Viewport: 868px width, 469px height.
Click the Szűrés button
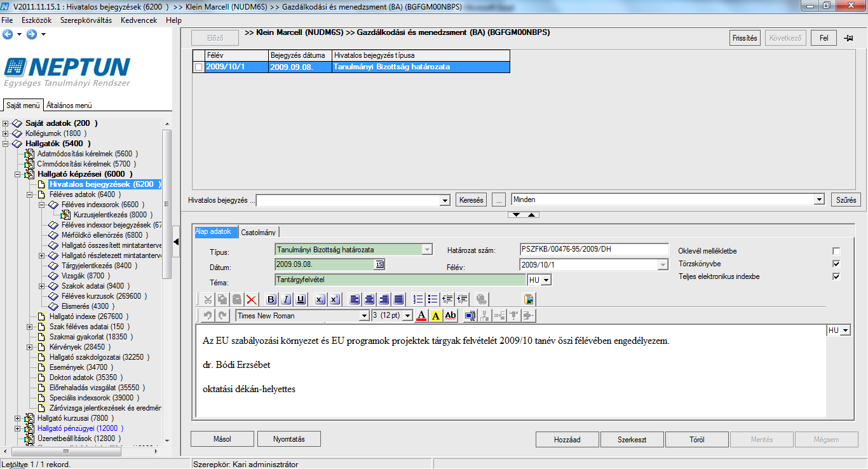(x=846, y=200)
